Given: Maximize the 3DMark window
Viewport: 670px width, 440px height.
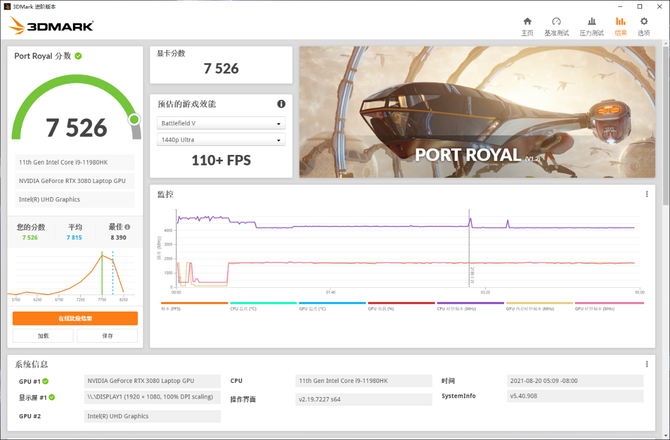Looking at the screenshot, I should click(640, 6).
